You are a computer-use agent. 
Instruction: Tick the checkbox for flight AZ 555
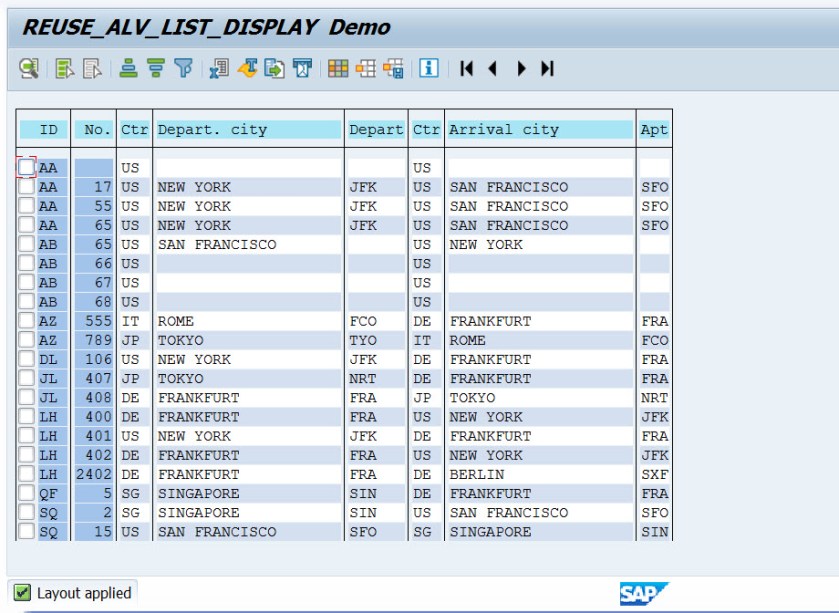pyautogui.click(x=27, y=321)
